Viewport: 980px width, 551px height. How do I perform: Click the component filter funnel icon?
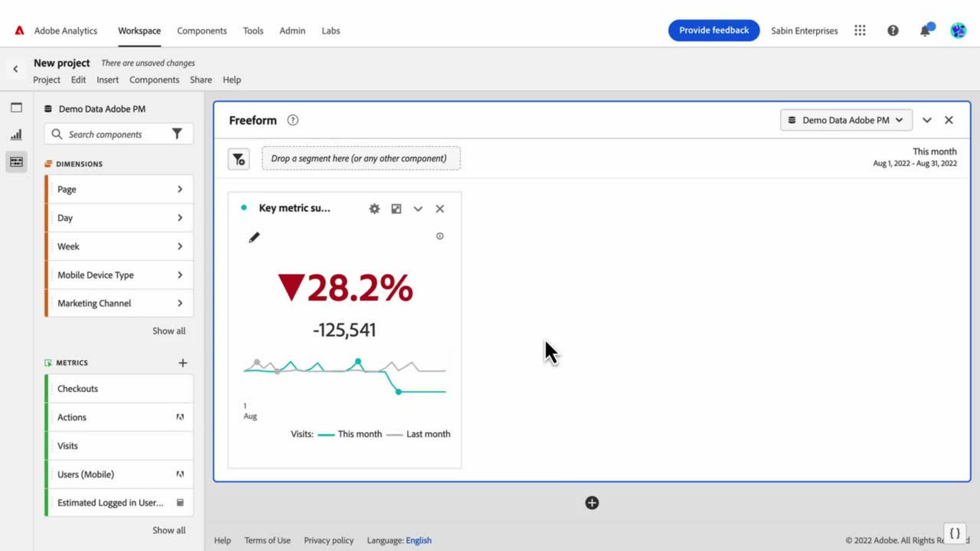(x=177, y=134)
